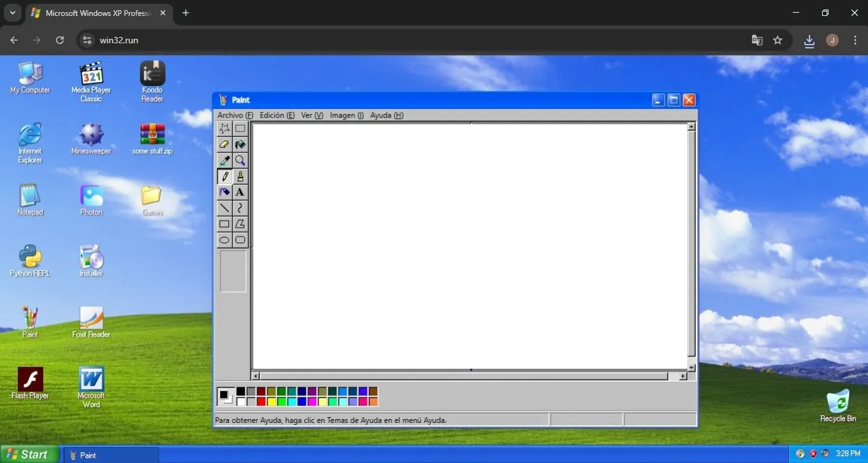
Task: Select the Rectangle shape tool
Action: click(x=224, y=224)
